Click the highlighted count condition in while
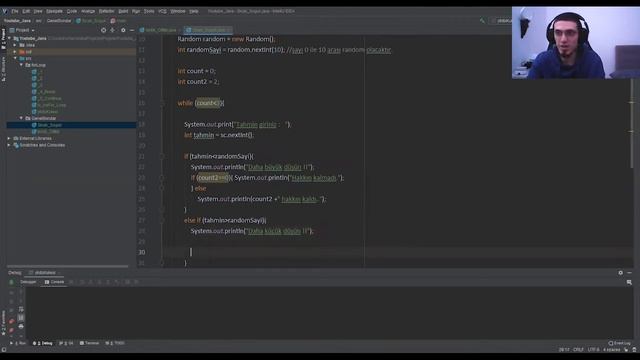The width and height of the screenshot is (640, 360). 208,103
